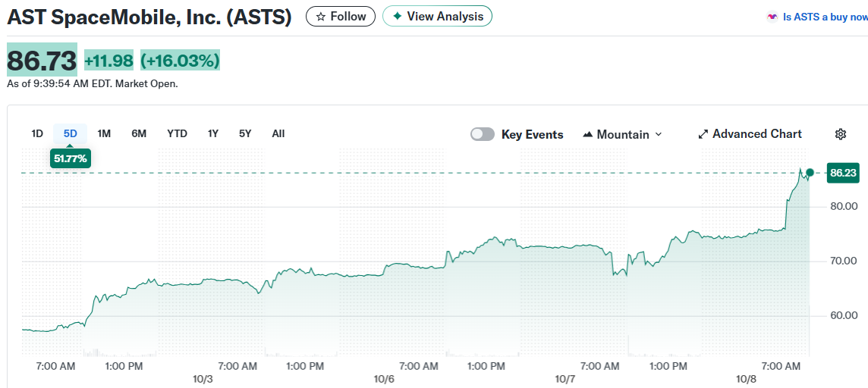This screenshot has height=388, width=868.
Task: Show year-to-date YTD range
Action: [177, 133]
